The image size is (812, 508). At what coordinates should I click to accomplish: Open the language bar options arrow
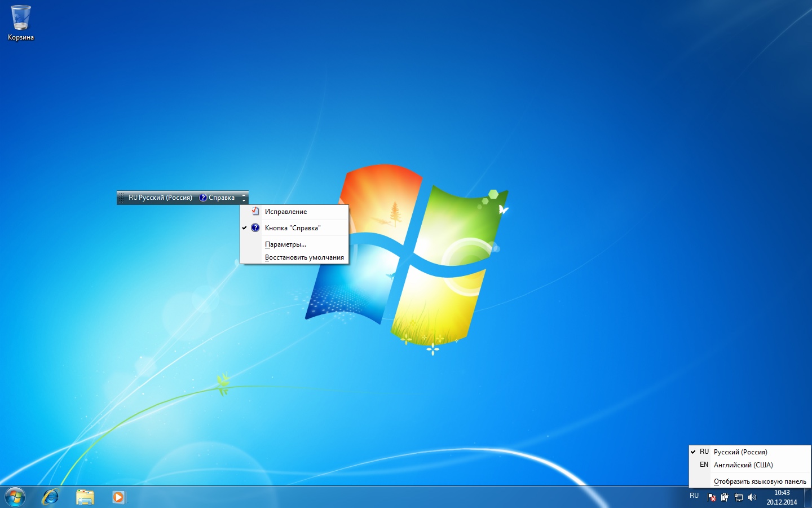pos(244,198)
